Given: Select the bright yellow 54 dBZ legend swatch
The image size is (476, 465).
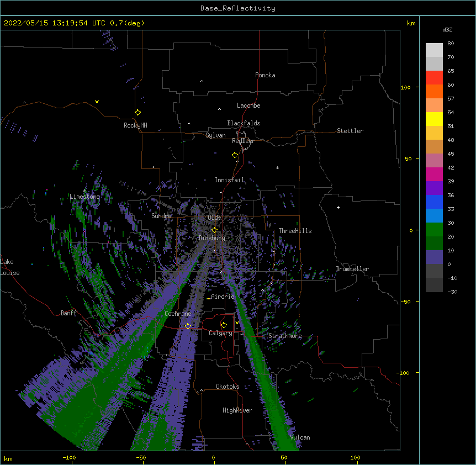Looking at the screenshot, I should [x=434, y=119].
